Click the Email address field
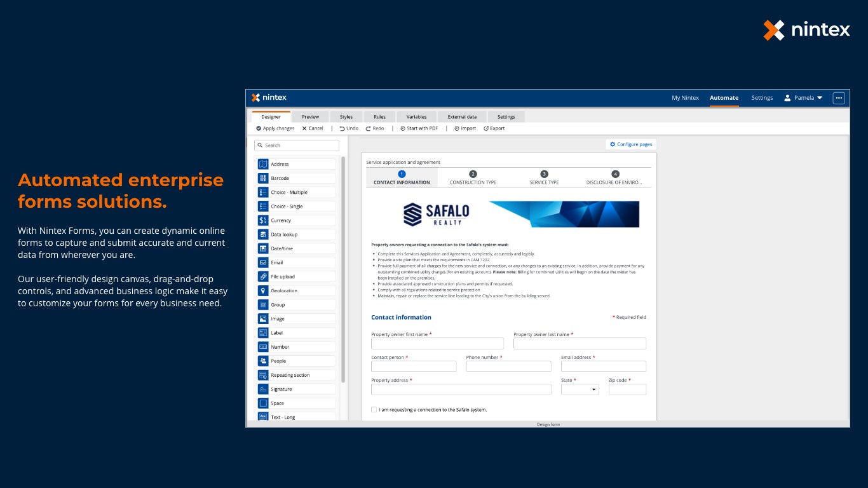Image resolution: width=868 pixels, height=488 pixels. 604,366
